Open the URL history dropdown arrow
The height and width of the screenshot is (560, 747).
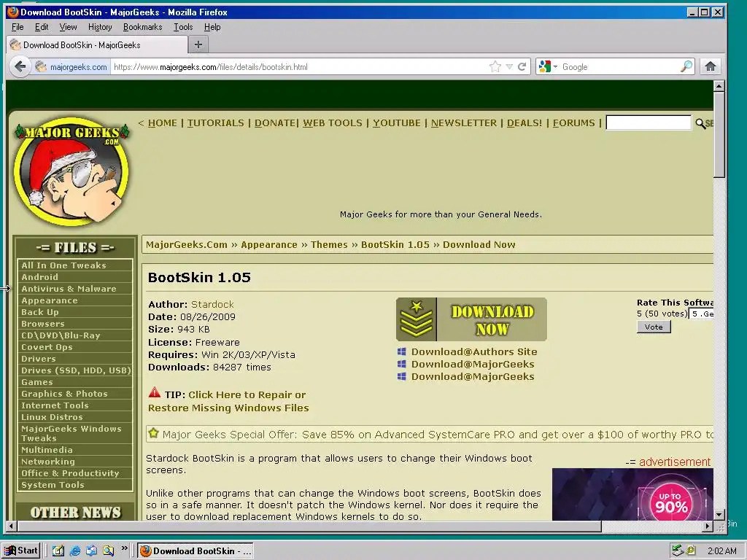coord(508,66)
